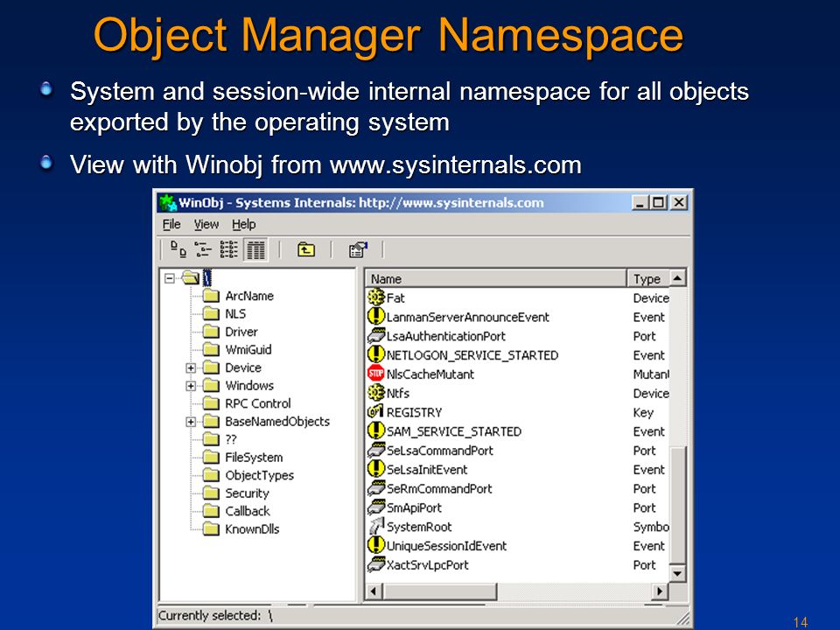Click the XactSrvLpcPort port icon
840x630 pixels.
376,564
